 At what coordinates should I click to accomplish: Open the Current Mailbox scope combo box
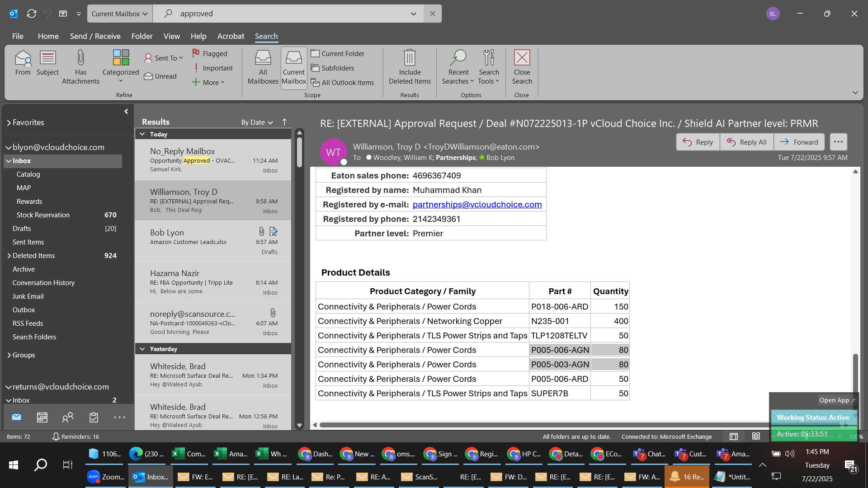pos(120,14)
